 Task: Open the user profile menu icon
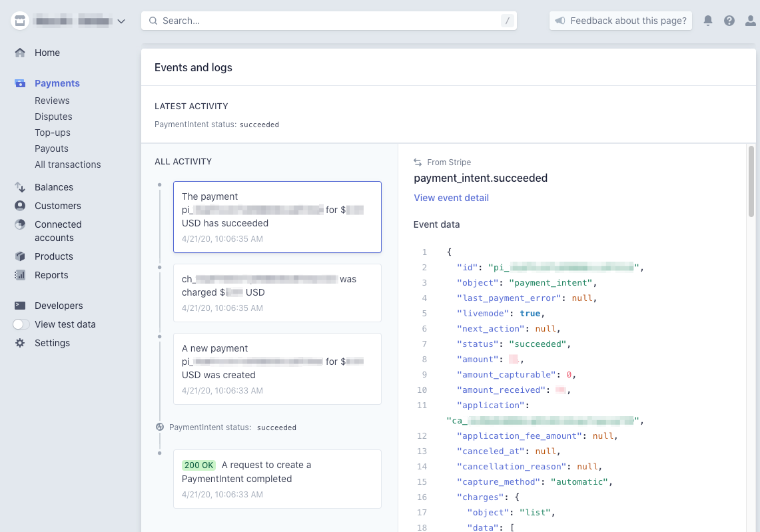tap(751, 21)
